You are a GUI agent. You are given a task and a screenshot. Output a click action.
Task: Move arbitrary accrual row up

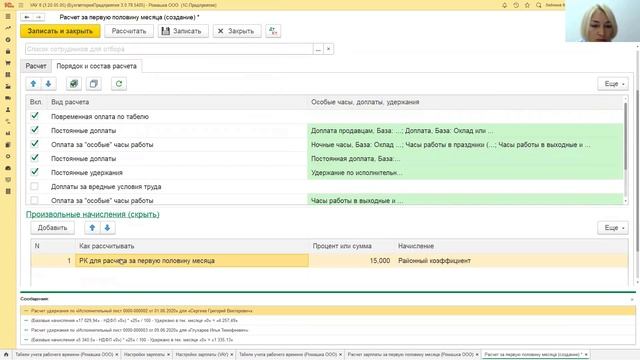(x=92, y=228)
